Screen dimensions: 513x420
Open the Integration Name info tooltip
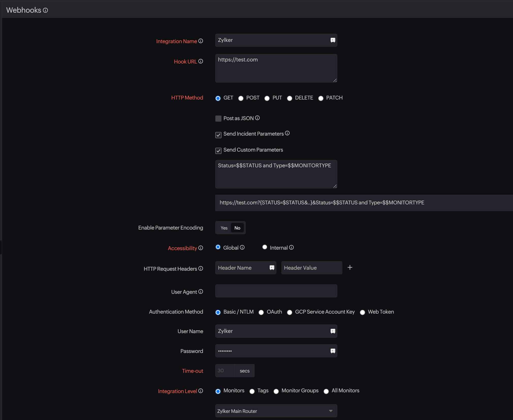201,41
